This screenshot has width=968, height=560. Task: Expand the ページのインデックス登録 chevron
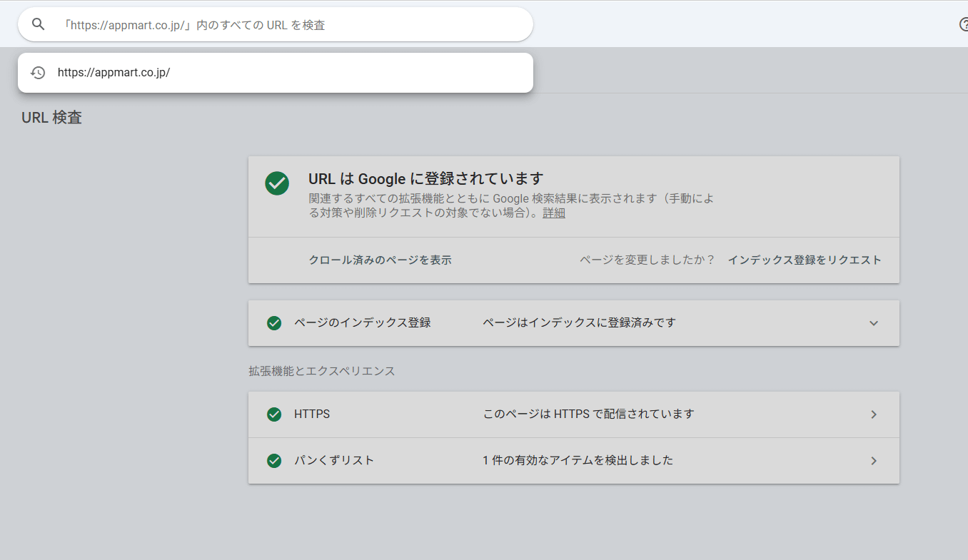pyautogui.click(x=874, y=323)
